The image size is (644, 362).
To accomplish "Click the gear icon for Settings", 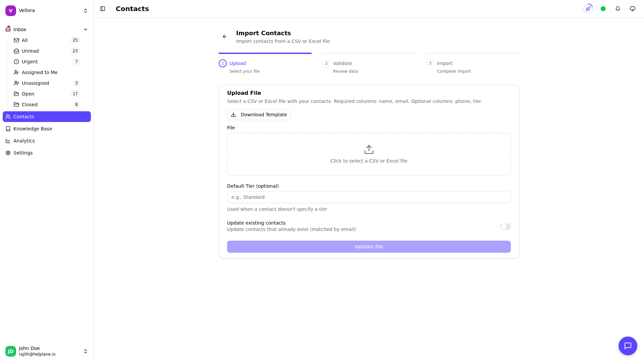I will (x=8, y=153).
